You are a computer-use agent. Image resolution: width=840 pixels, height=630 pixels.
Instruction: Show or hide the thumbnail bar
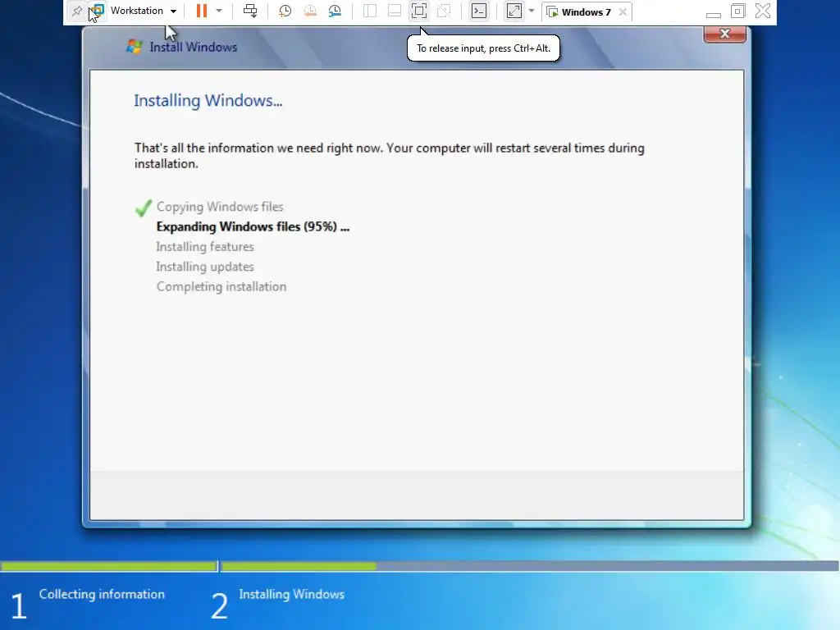coord(395,11)
